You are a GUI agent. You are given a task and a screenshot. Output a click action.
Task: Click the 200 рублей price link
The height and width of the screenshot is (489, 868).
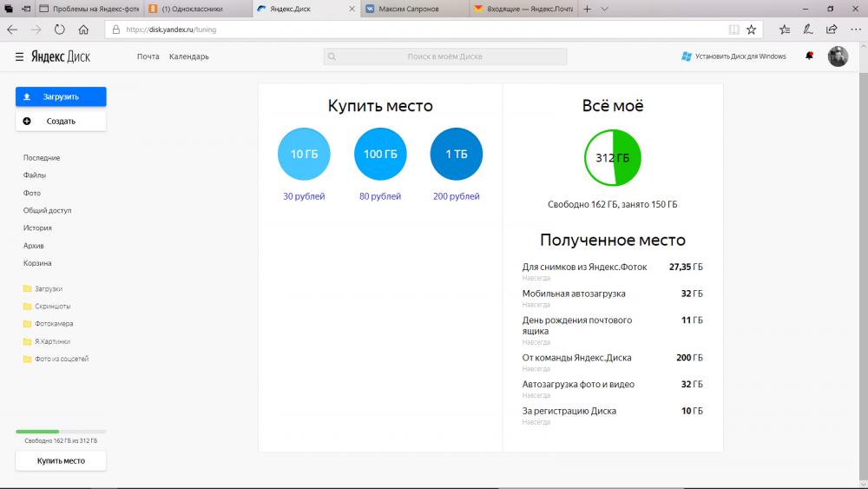(x=457, y=196)
